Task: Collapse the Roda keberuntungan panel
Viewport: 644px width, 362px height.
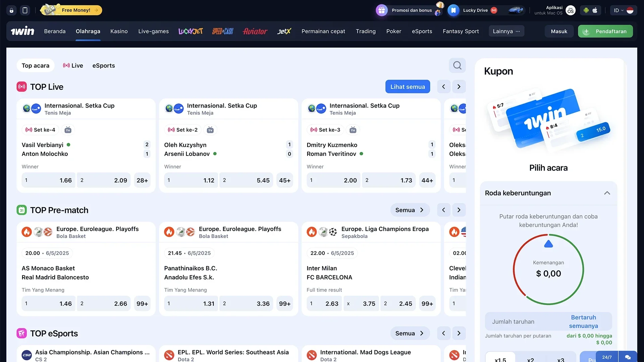Action: [x=607, y=193]
